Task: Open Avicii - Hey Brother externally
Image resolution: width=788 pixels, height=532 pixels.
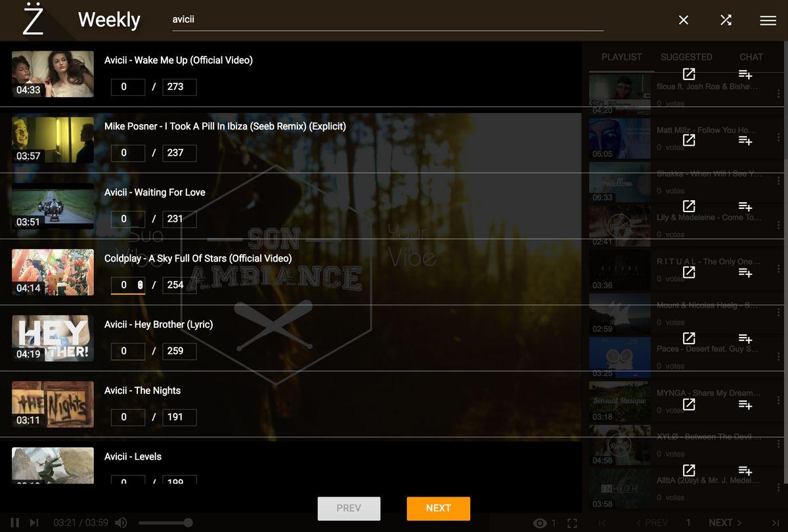Action: click(x=689, y=338)
